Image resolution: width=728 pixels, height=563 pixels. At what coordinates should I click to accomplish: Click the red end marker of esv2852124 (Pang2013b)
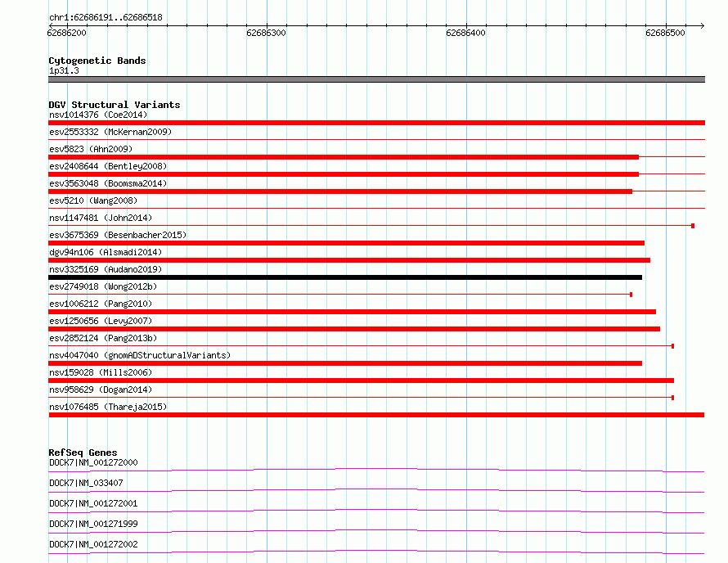coord(672,346)
